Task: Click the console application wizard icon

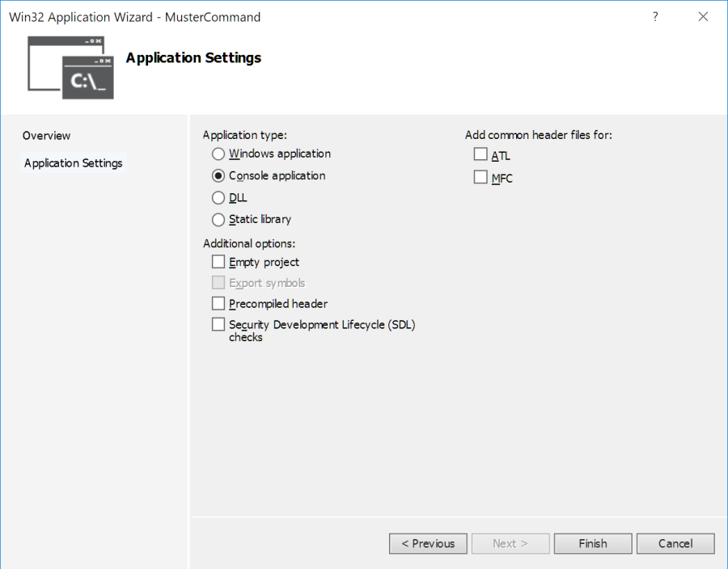Action: [70, 68]
